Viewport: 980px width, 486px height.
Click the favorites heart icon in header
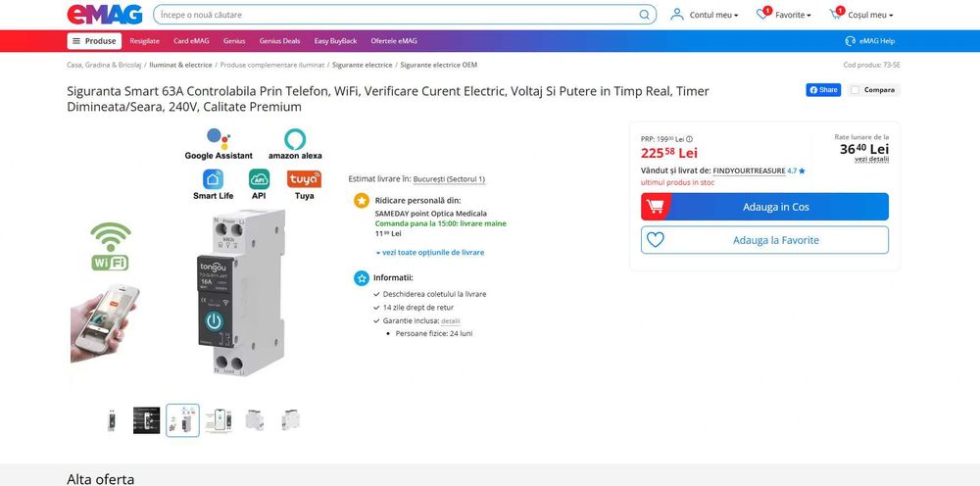pyautogui.click(x=762, y=15)
